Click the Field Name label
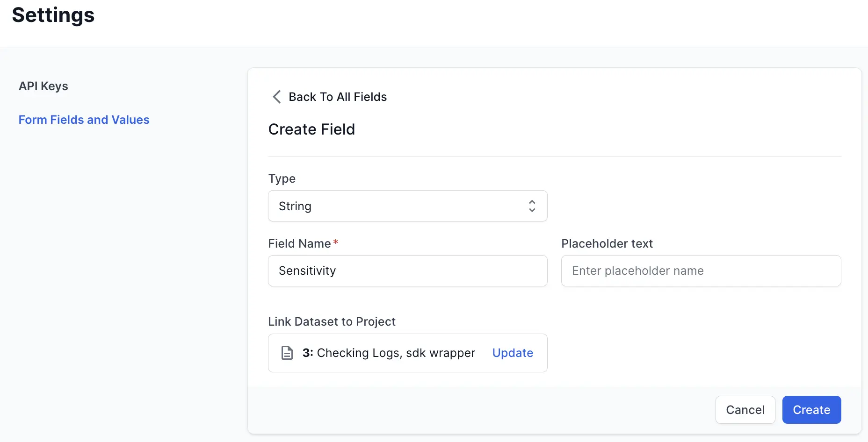Image resolution: width=868 pixels, height=442 pixels. (x=299, y=243)
